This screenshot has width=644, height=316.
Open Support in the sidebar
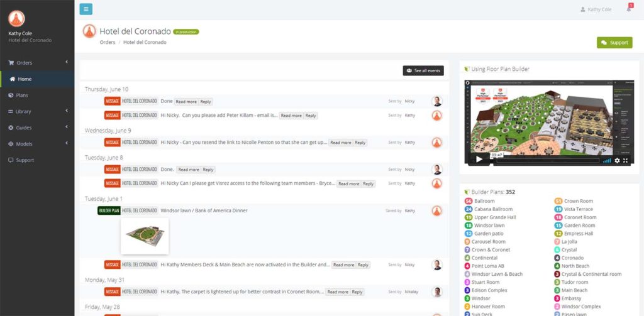tap(25, 160)
